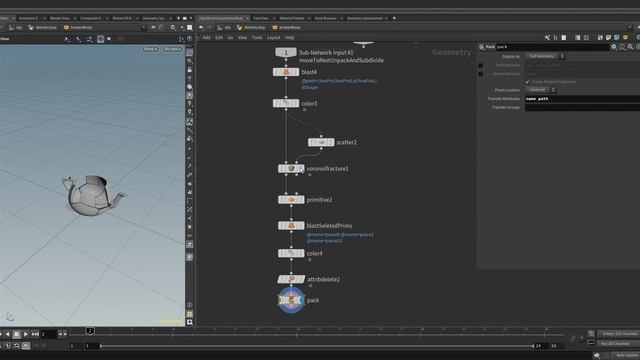Viewport: 640px width, 360px height.
Task: Click the pack node name field
Action: click(552, 47)
